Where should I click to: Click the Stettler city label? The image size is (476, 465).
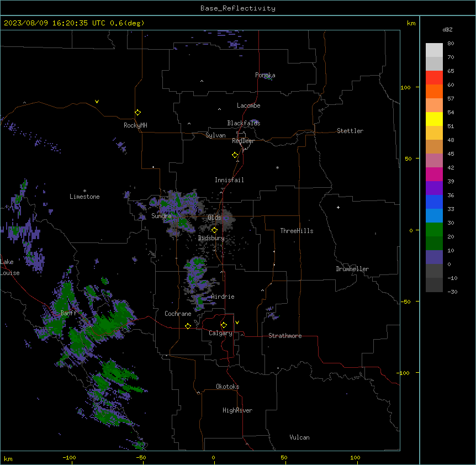click(350, 131)
